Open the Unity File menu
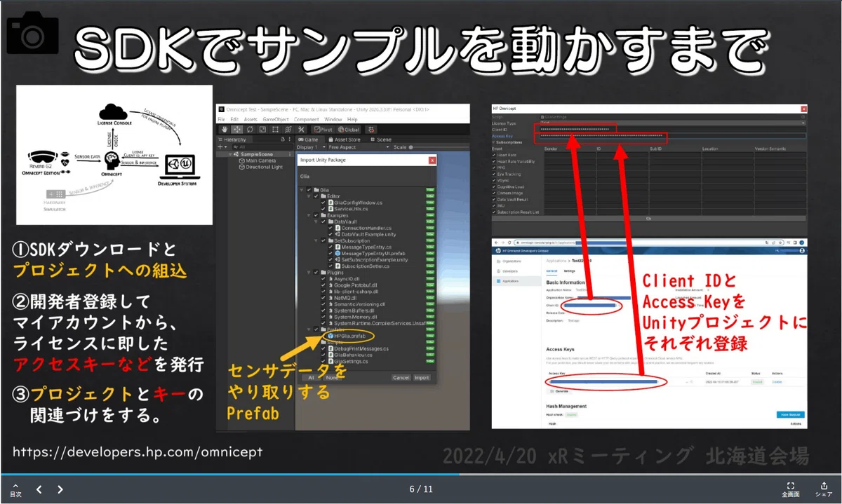This screenshot has height=504, width=842. click(222, 119)
